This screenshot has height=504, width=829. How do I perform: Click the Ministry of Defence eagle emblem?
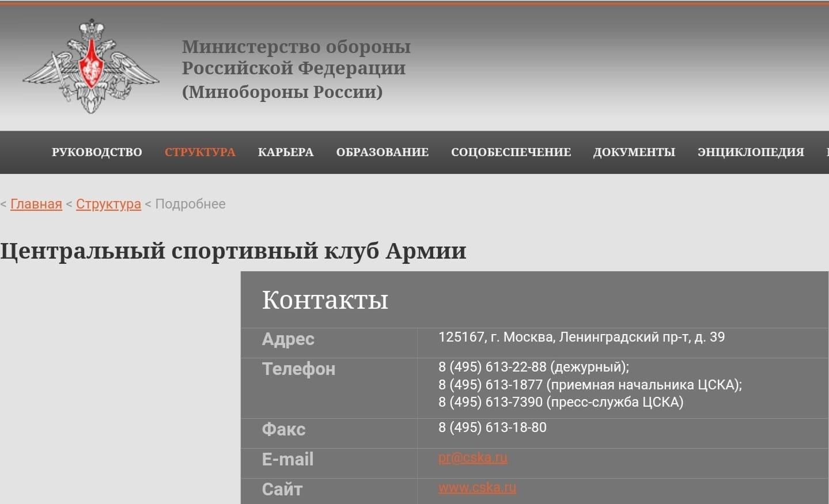[x=91, y=66]
